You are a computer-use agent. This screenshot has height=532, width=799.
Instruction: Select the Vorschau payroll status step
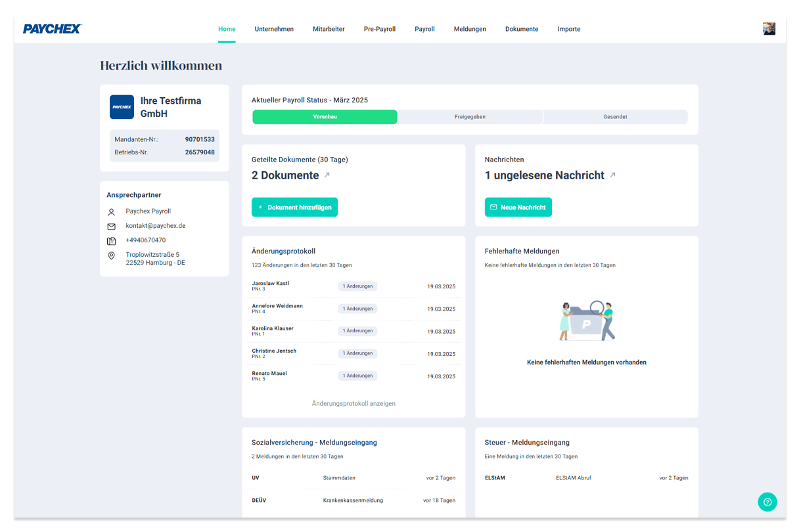(x=325, y=117)
